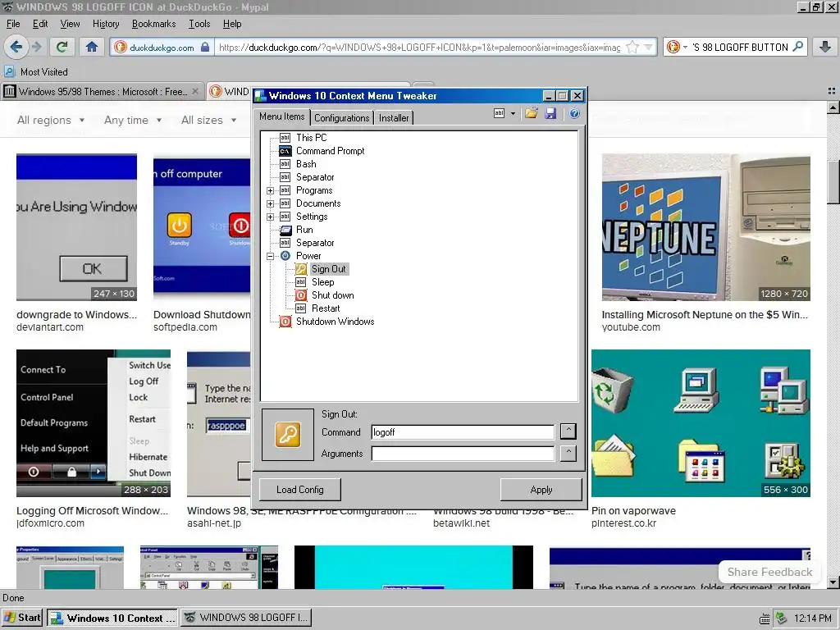Click the network icon in system tray
Viewport: 840px width, 630px height.
pyautogui.click(x=782, y=619)
